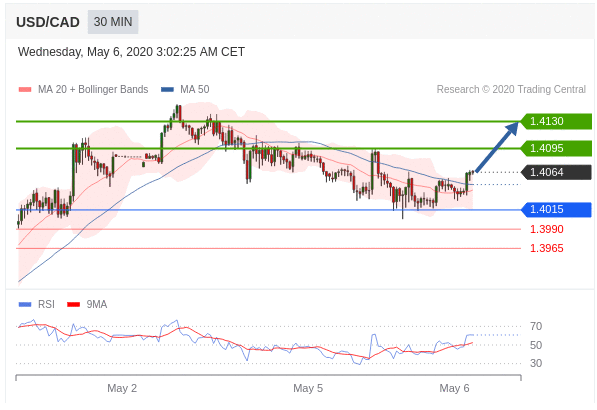Viewport: 597px width, 410px height.
Task: Click the May 5 date axis label
Action: [308, 388]
